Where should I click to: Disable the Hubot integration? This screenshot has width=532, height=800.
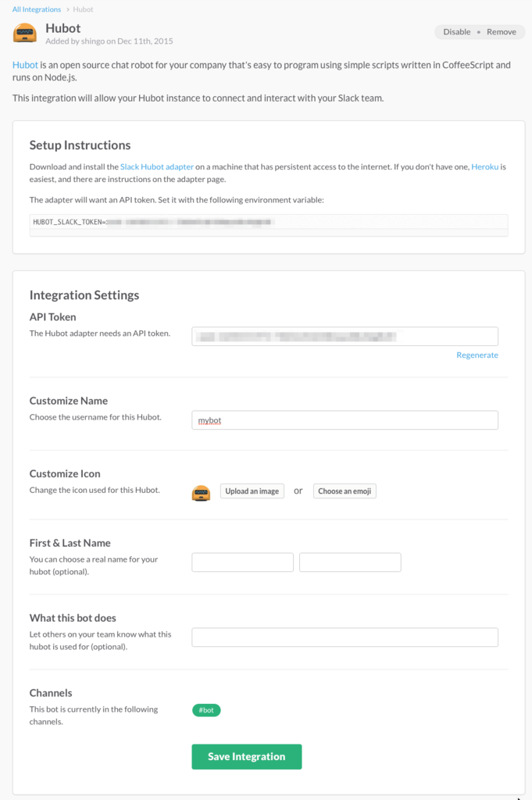456,31
